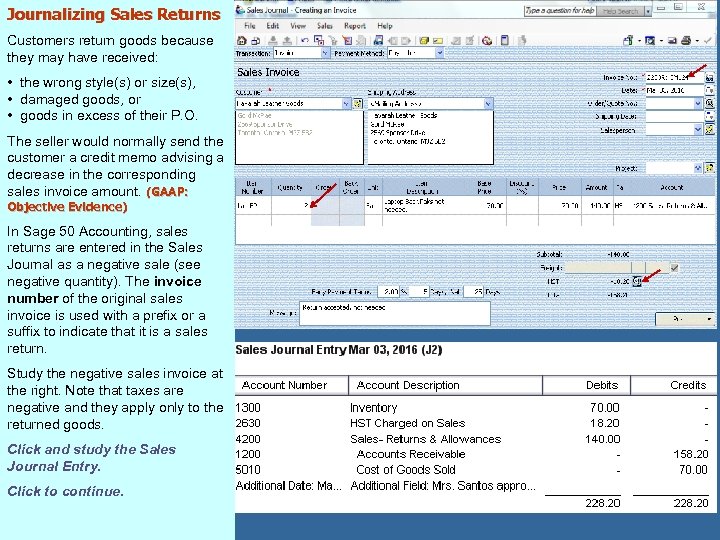
Task: Click the print preview icon in toolbar
Action: click(x=649, y=40)
